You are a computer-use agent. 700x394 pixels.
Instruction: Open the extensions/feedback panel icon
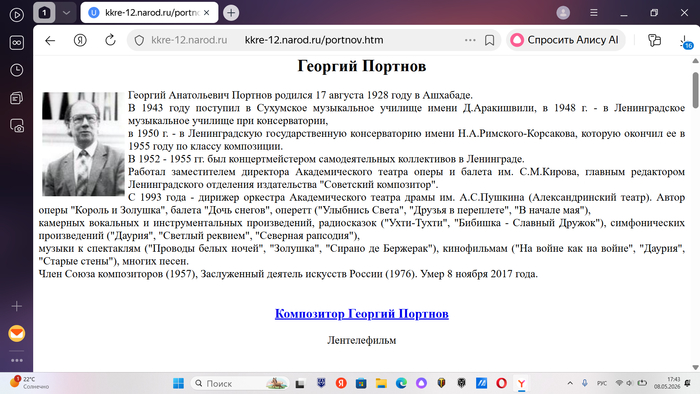(654, 40)
